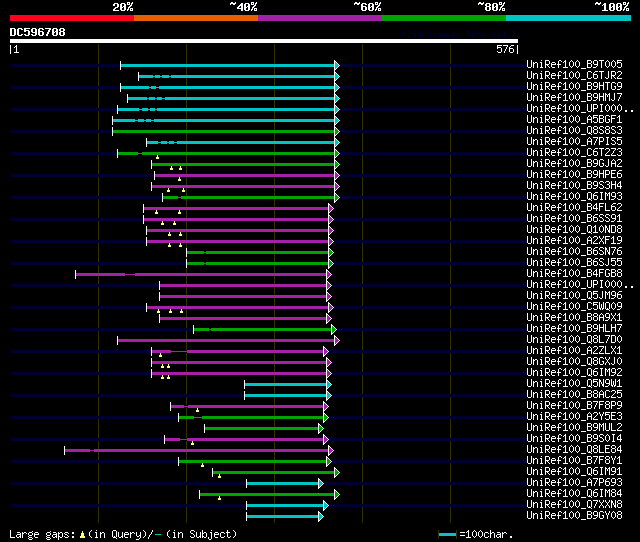Click the UniRef100_A2ZLX1 subject label
The height and width of the screenshot is (542, 640).
(574, 351)
